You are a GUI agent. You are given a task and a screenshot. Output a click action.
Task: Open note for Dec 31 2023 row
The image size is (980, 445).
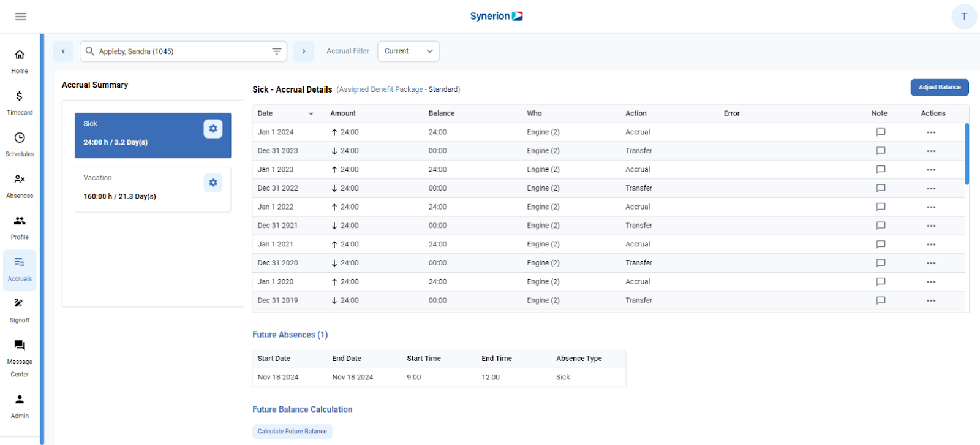tap(881, 151)
